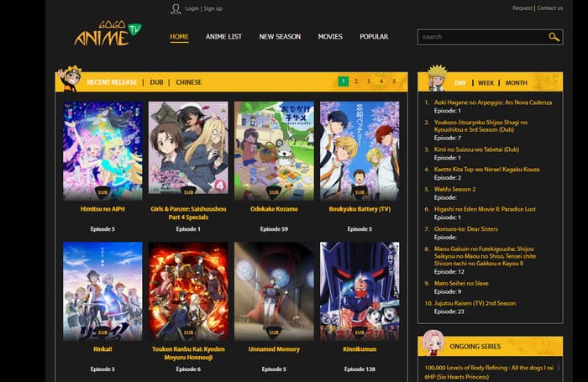
Task: Open Kimi no Suizou wo Tabetai (Dub)
Action: coord(476,149)
